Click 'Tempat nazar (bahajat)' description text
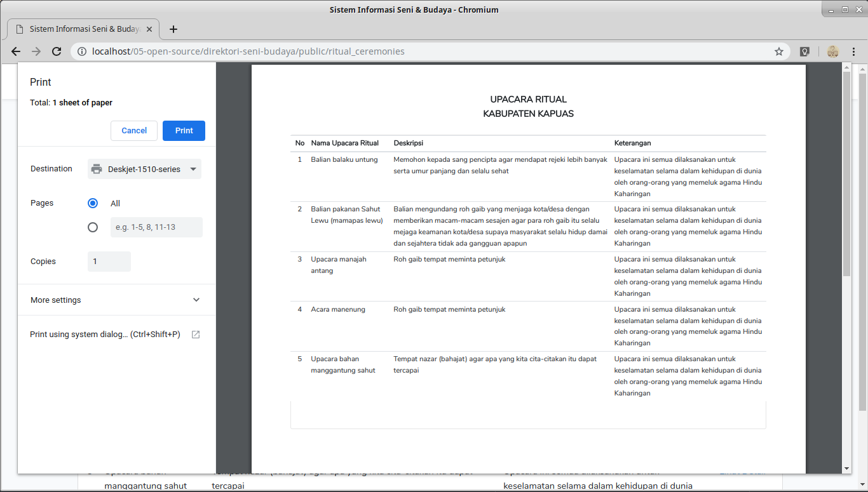The width and height of the screenshot is (868, 492). (495, 364)
